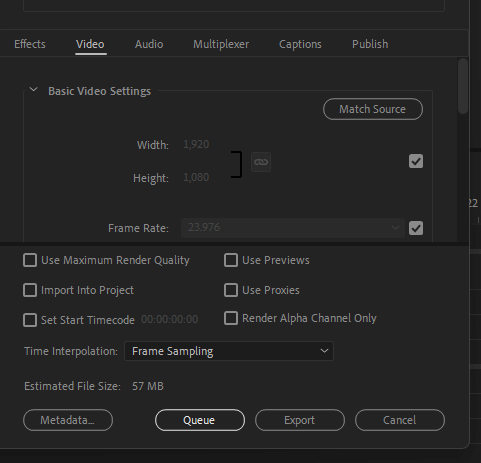Click the settings panel vertical scrollbar

[x=463, y=86]
